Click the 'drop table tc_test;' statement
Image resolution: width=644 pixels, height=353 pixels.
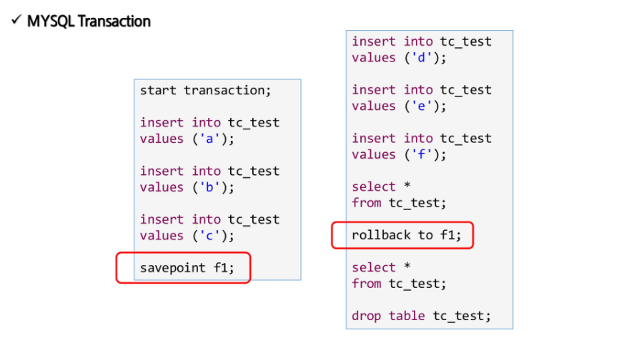click(421, 316)
